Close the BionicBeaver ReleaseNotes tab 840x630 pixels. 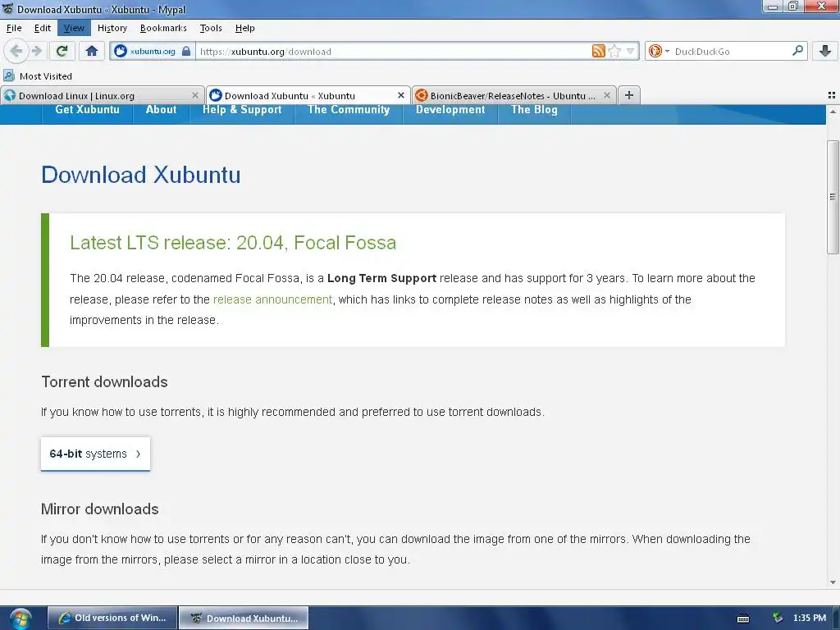(x=606, y=95)
